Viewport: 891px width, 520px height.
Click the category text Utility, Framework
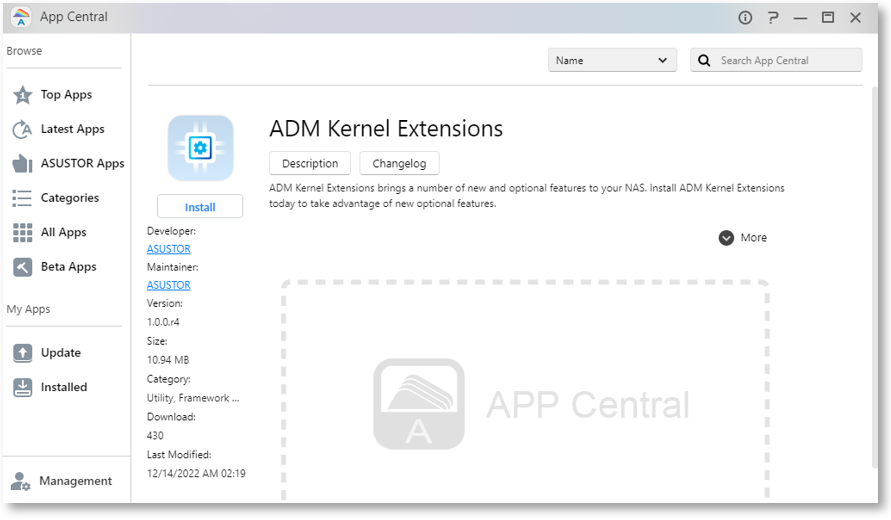click(193, 398)
